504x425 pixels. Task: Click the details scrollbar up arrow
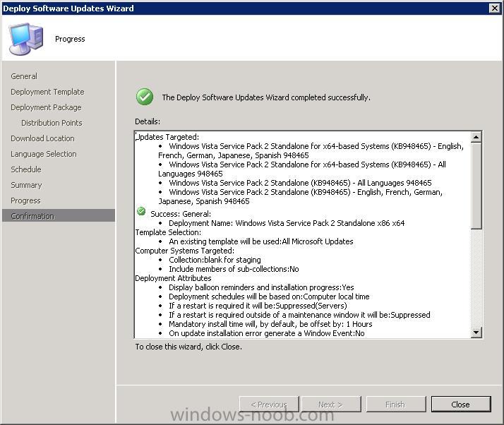point(476,137)
